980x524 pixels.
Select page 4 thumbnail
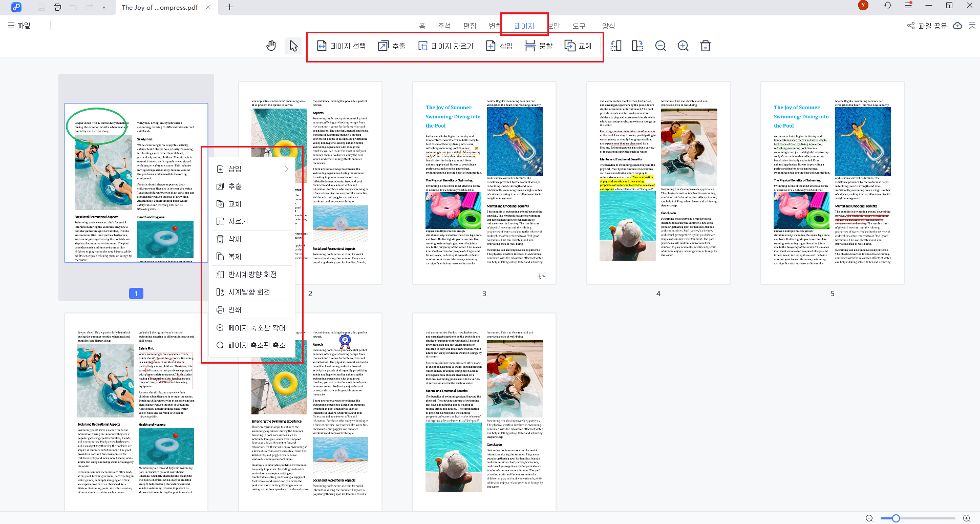(x=658, y=183)
